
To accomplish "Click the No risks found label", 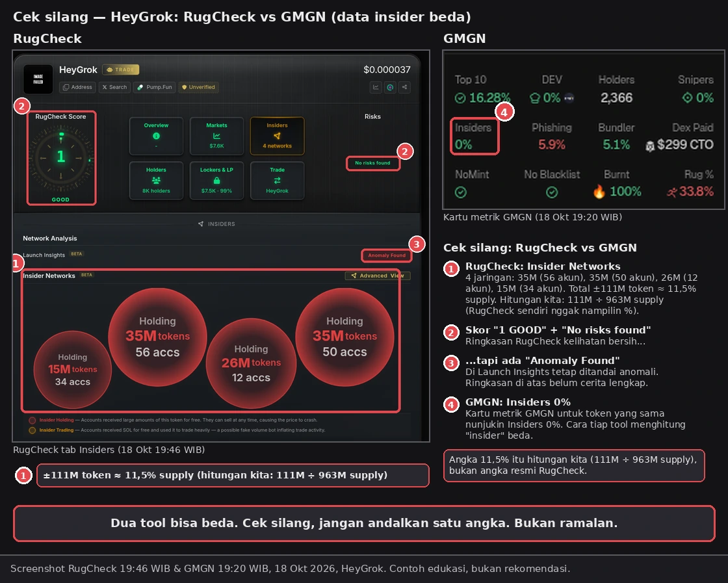I will (373, 163).
